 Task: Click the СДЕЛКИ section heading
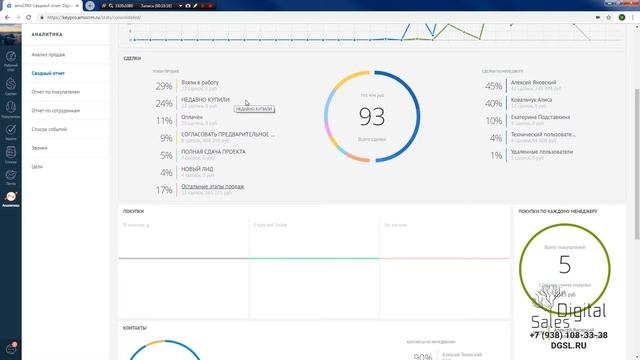click(x=132, y=58)
